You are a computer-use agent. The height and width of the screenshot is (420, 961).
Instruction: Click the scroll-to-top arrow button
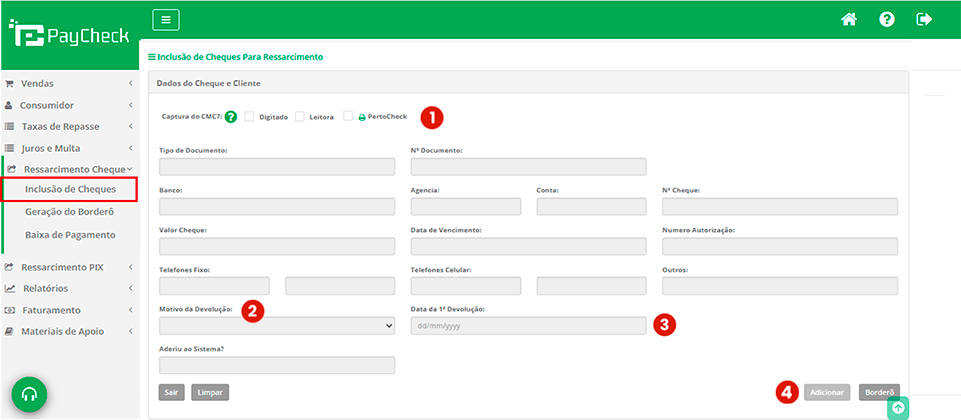click(x=898, y=407)
